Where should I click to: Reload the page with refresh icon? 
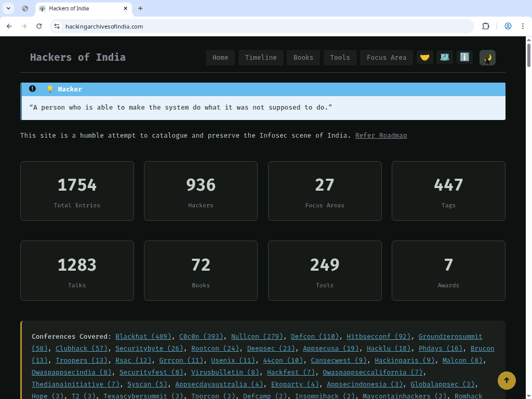(x=39, y=26)
